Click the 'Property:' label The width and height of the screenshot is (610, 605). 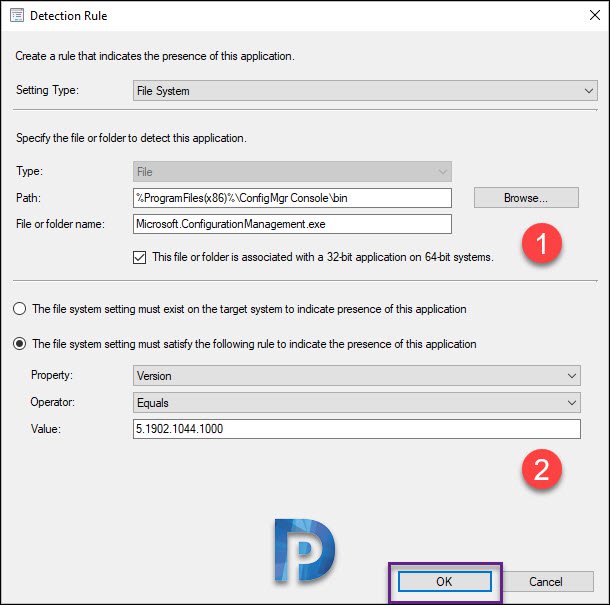[52, 375]
